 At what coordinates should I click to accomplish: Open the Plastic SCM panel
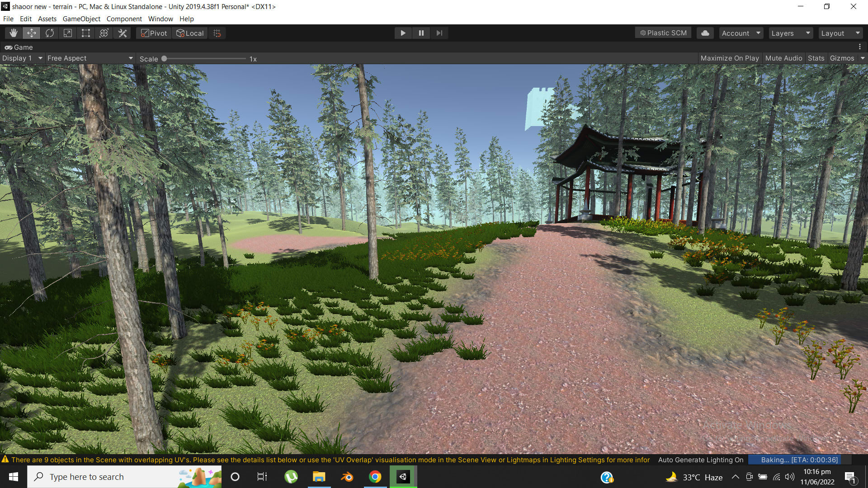tap(663, 33)
